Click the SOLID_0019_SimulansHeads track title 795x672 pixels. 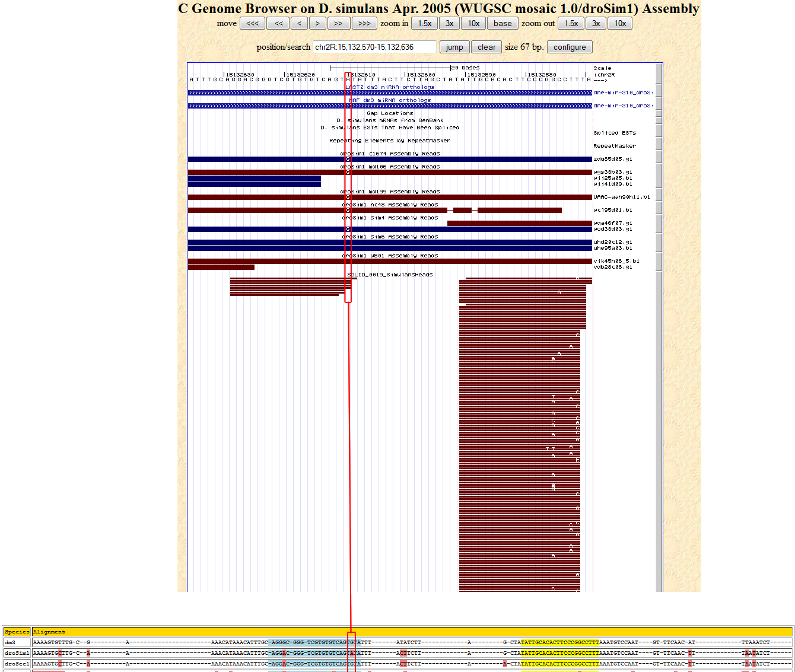[390, 275]
